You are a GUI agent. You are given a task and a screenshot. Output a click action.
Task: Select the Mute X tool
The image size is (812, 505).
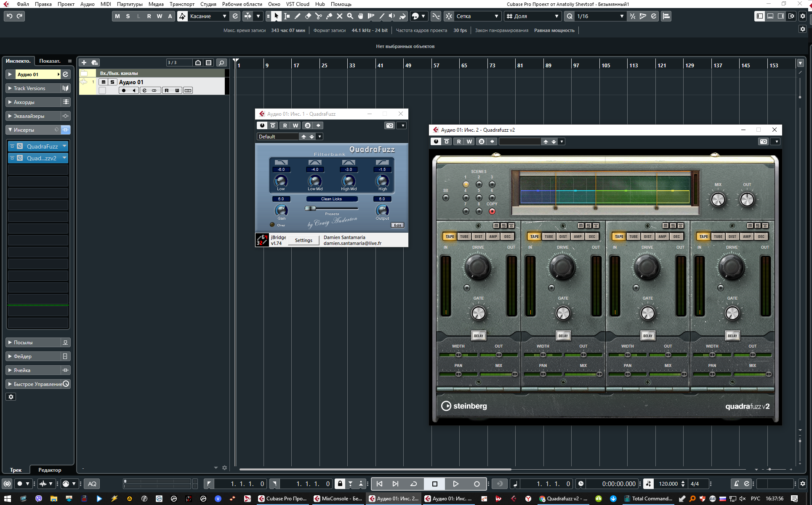click(340, 16)
